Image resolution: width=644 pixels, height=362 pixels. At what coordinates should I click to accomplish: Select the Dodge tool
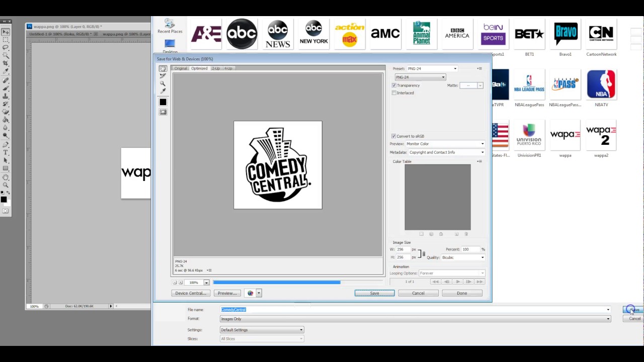click(6, 135)
